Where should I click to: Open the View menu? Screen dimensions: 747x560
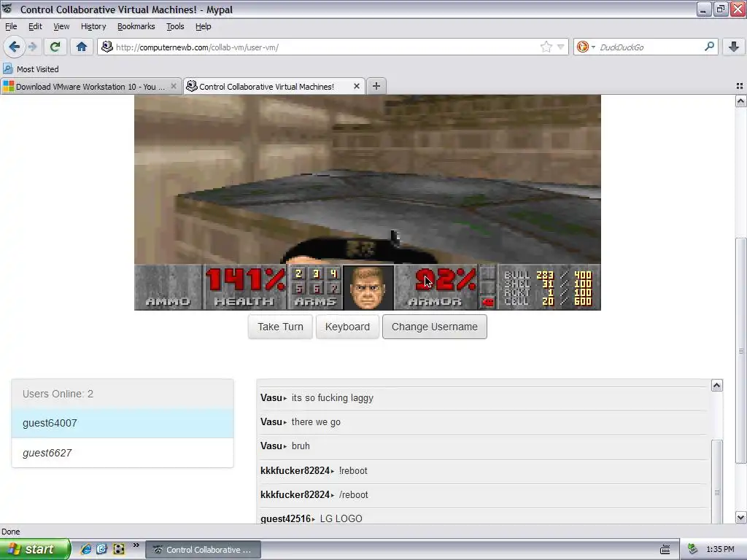pos(61,26)
